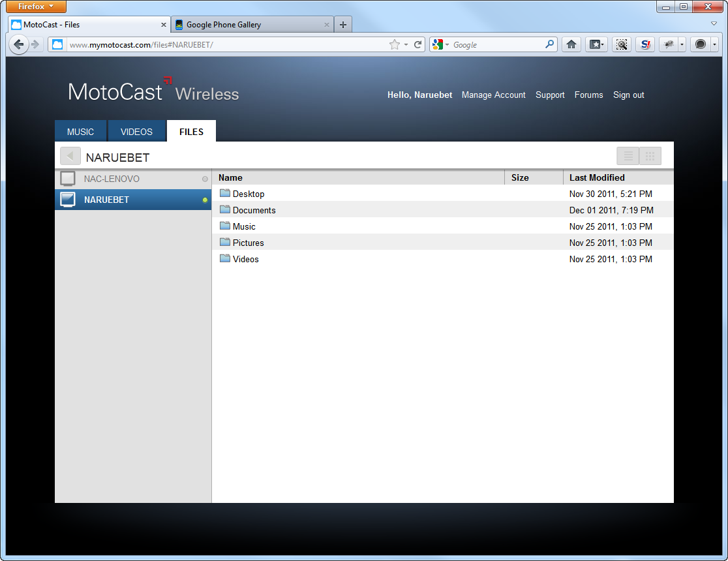Open the Documents folder
The width and height of the screenshot is (728, 561).
[254, 210]
